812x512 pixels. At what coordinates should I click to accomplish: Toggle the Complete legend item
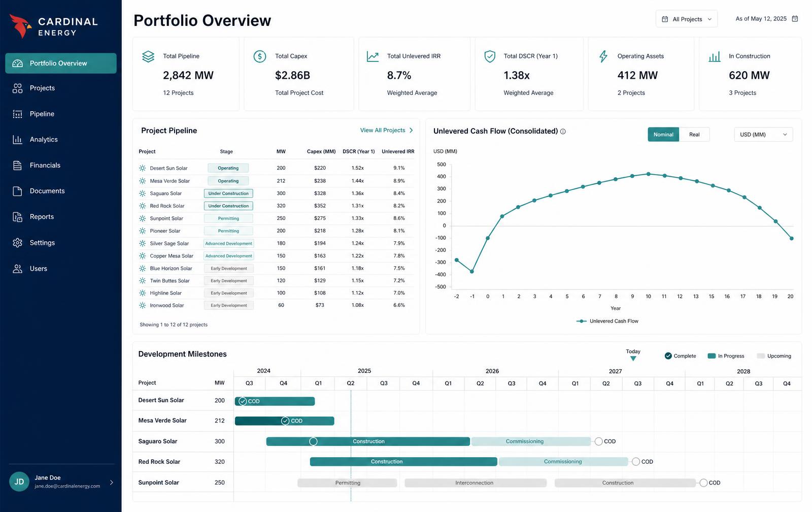[x=680, y=356]
